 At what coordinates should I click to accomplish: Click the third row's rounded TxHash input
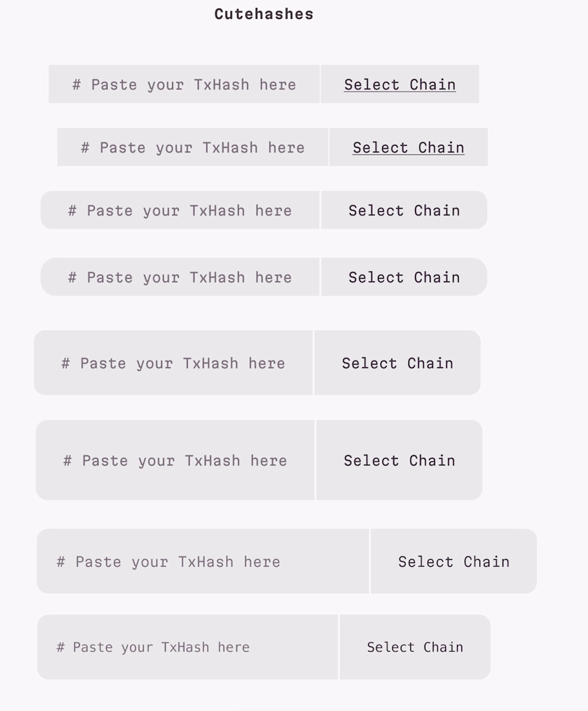(180, 211)
